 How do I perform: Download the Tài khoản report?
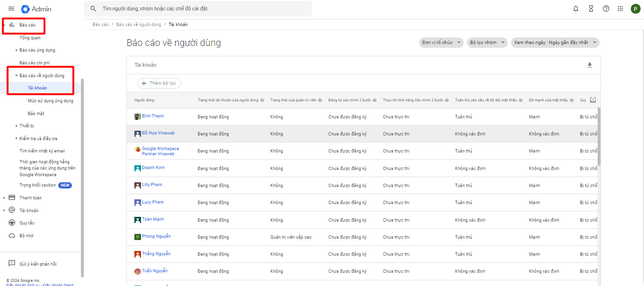coord(590,65)
